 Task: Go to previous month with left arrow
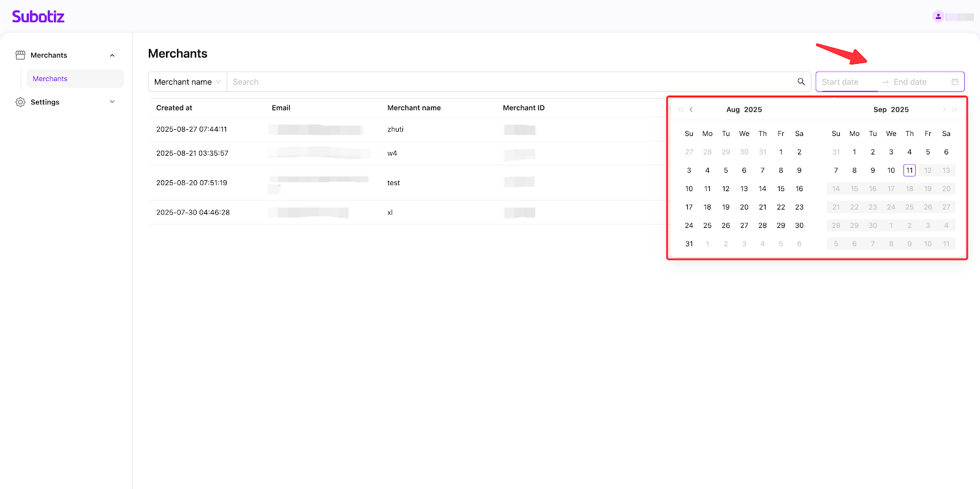[691, 110]
